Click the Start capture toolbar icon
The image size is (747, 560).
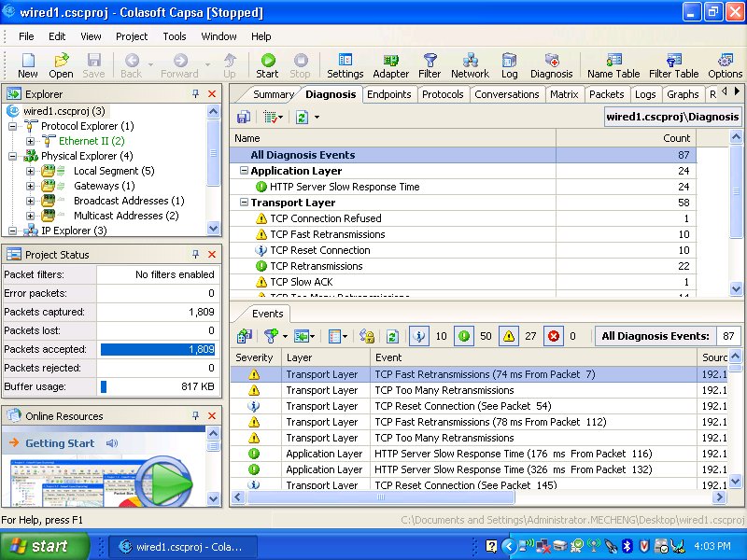[267, 64]
